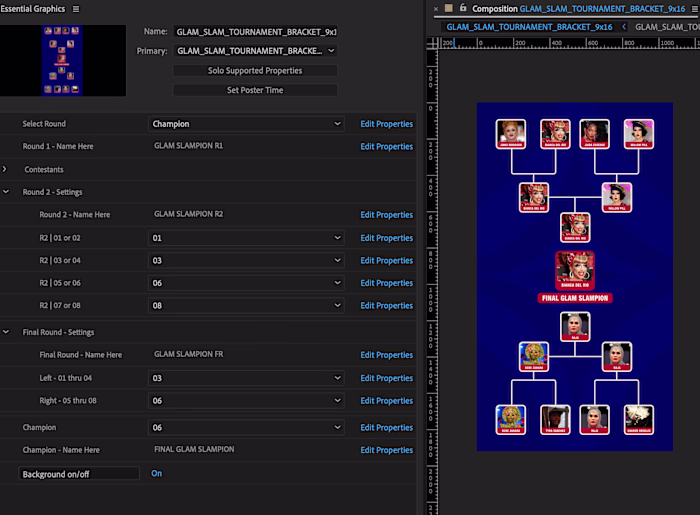Open the Champion dropdown
This screenshot has height=515, width=700.
coord(246,428)
